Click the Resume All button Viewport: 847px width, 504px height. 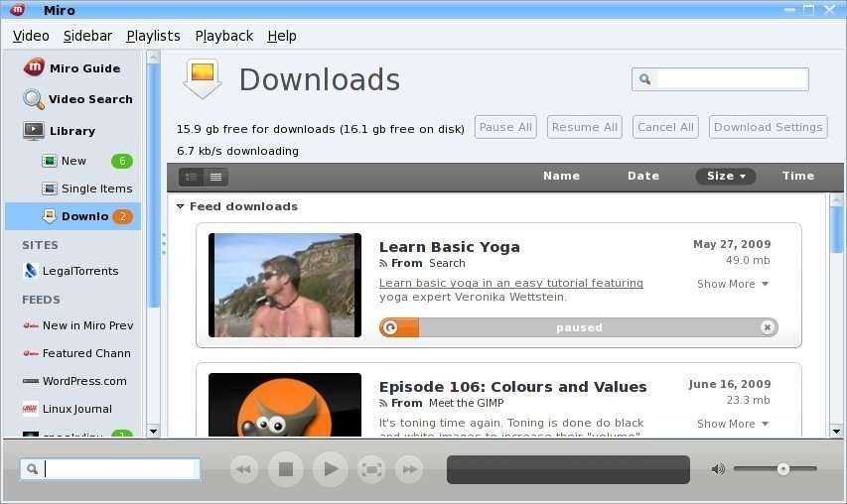click(585, 127)
